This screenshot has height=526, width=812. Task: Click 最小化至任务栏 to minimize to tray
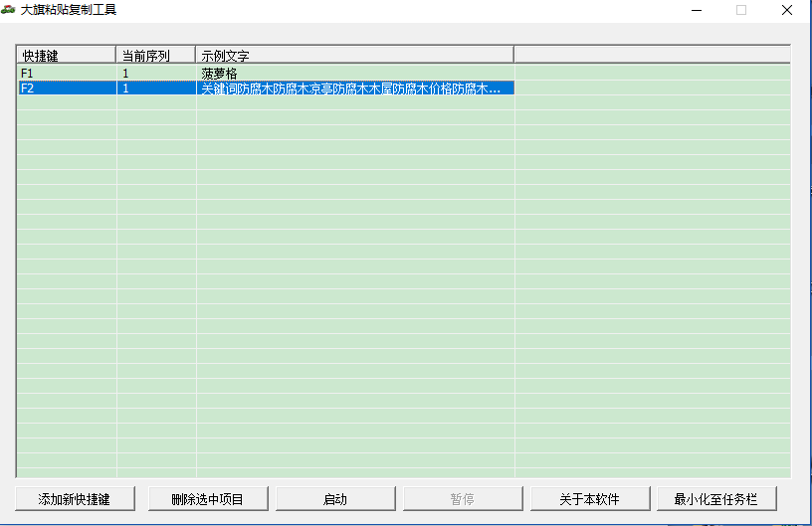pyautogui.click(x=716, y=499)
